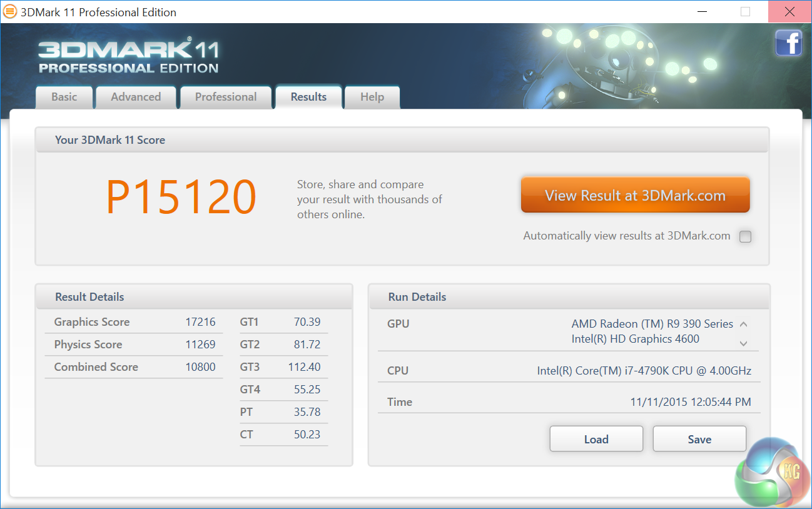This screenshot has width=812, height=509.
Task: Click the CPU i7-4790K text
Action: (644, 371)
